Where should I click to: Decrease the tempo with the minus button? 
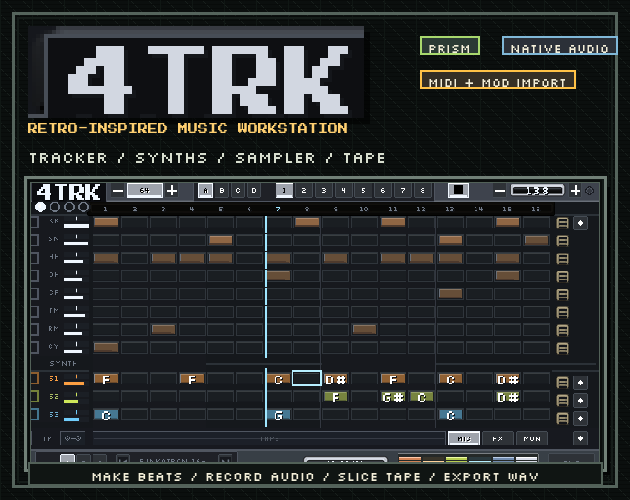499,191
